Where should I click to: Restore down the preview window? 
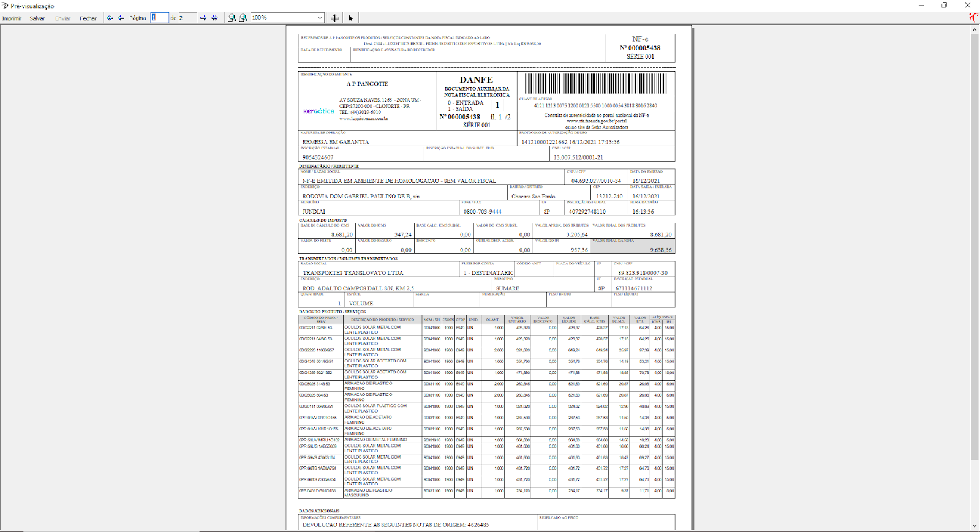[944, 6]
